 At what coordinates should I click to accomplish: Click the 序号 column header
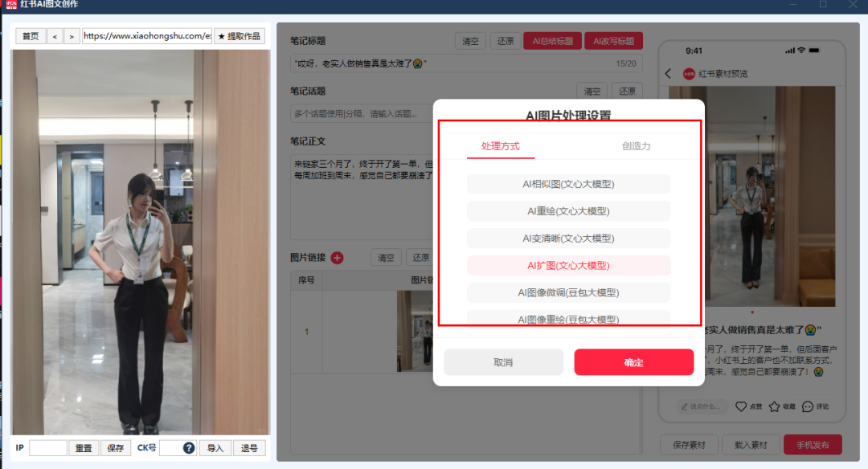click(307, 280)
